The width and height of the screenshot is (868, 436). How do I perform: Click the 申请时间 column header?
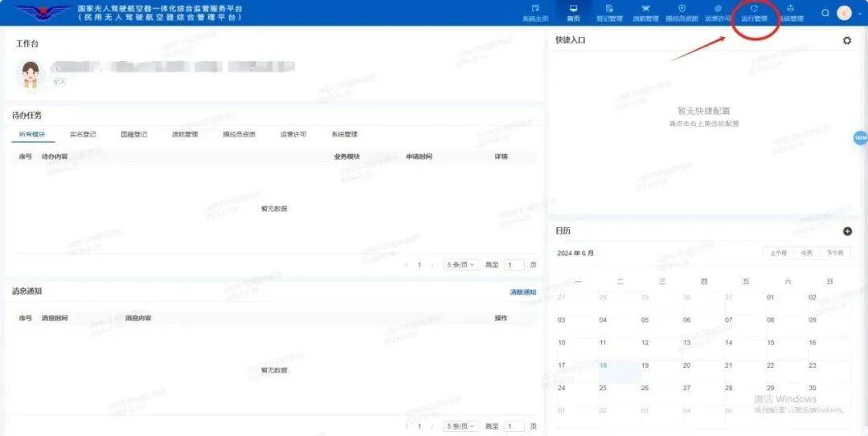point(419,157)
